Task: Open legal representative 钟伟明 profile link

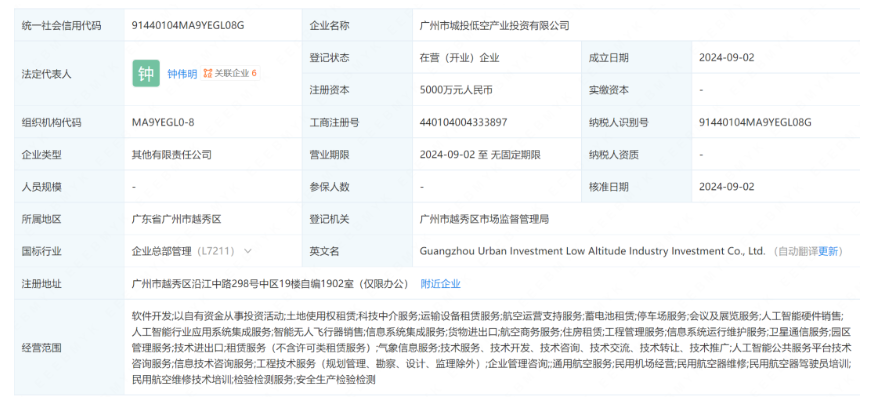Action: point(181,73)
